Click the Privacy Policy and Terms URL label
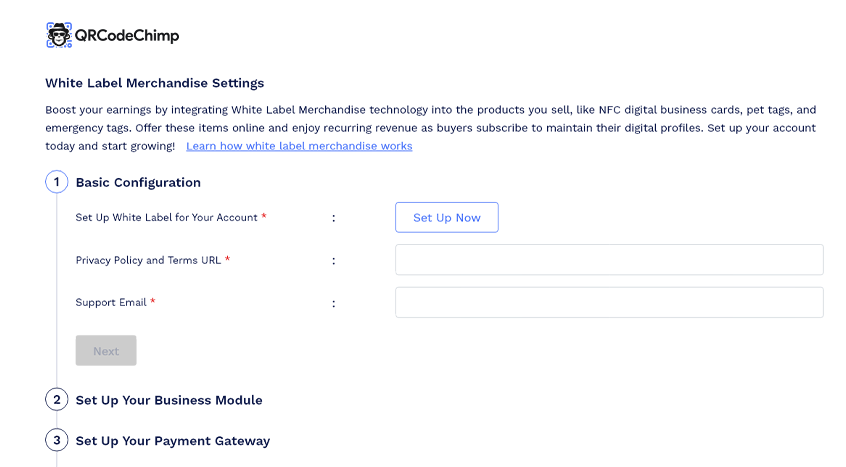This screenshot has height=467, width=846. coord(148,260)
